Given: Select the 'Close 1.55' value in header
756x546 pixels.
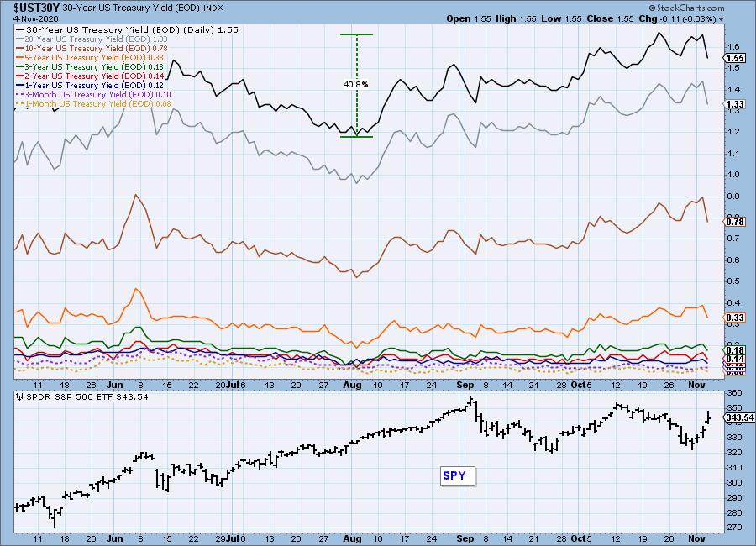Looking at the screenshot, I should (x=610, y=18).
